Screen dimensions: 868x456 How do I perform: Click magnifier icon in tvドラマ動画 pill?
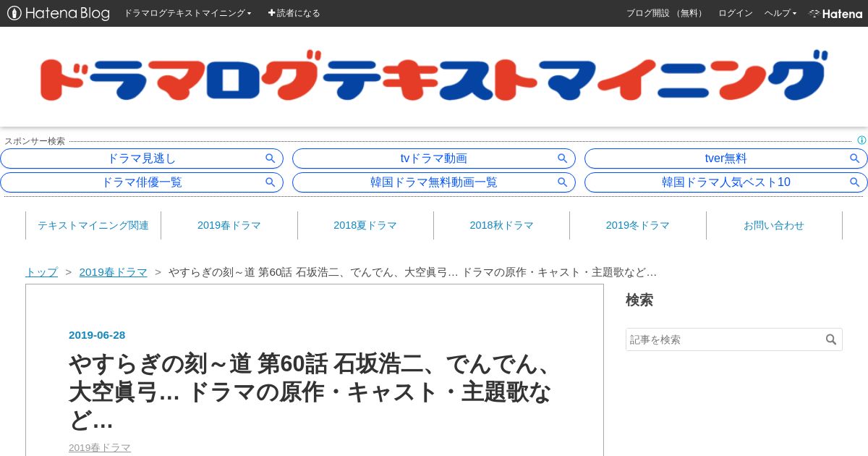[x=563, y=159]
